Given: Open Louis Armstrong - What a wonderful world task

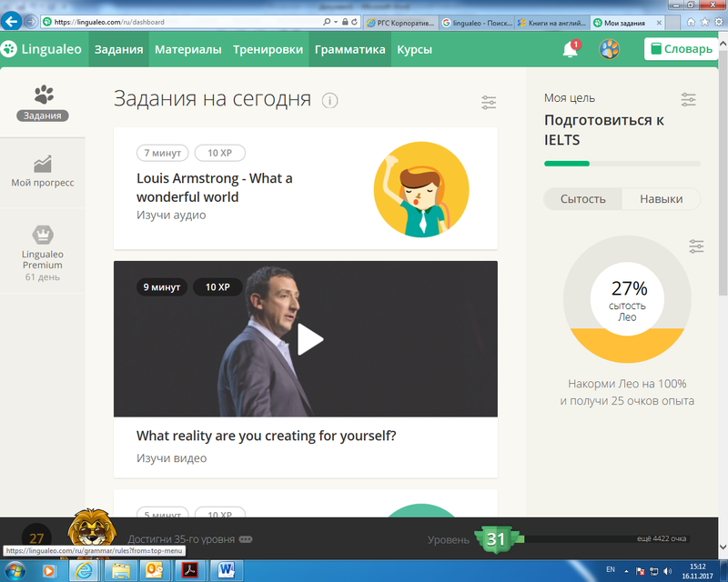Looking at the screenshot, I should (x=215, y=187).
